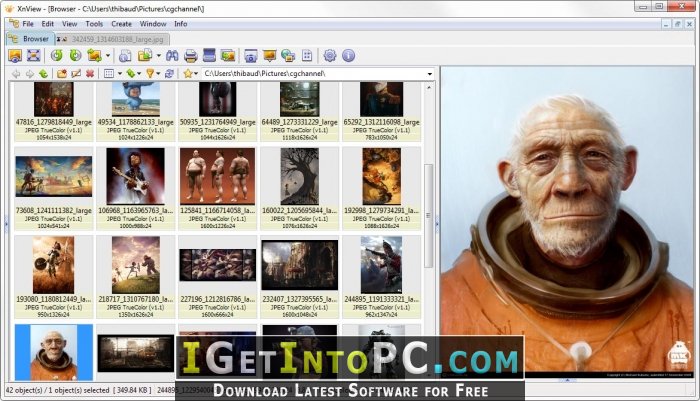
Task: Delete selected file with red X icon
Action: click(x=90, y=73)
